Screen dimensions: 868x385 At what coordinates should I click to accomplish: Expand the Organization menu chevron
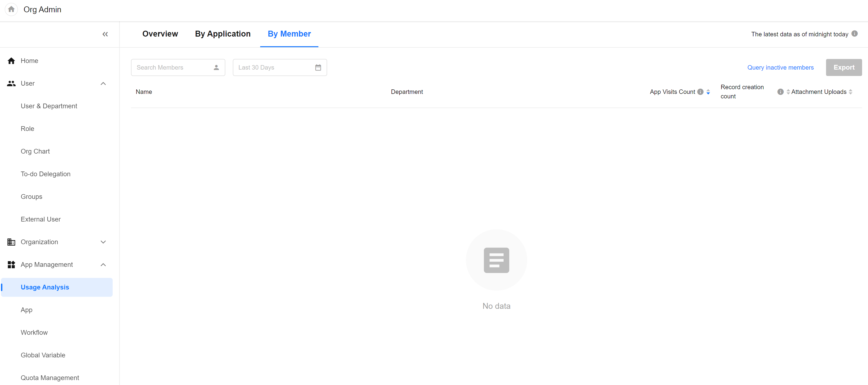[x=103, y=242]
